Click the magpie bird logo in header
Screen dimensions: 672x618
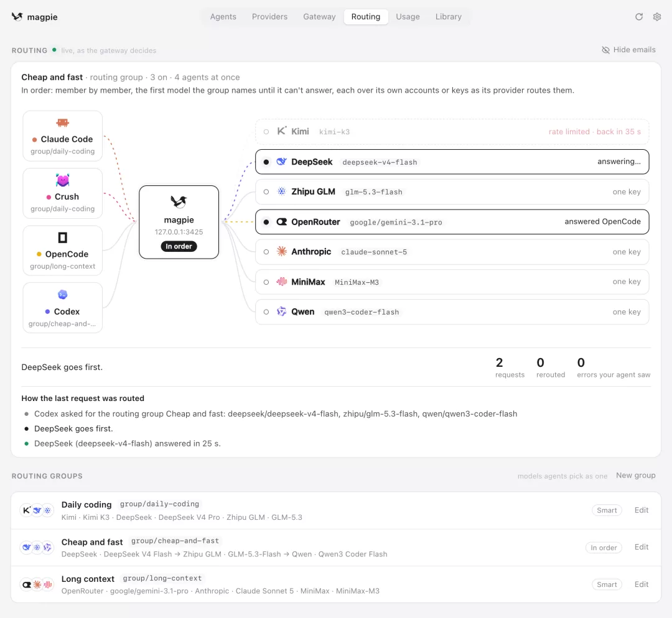pyautogui.click(x=17, y=17)
